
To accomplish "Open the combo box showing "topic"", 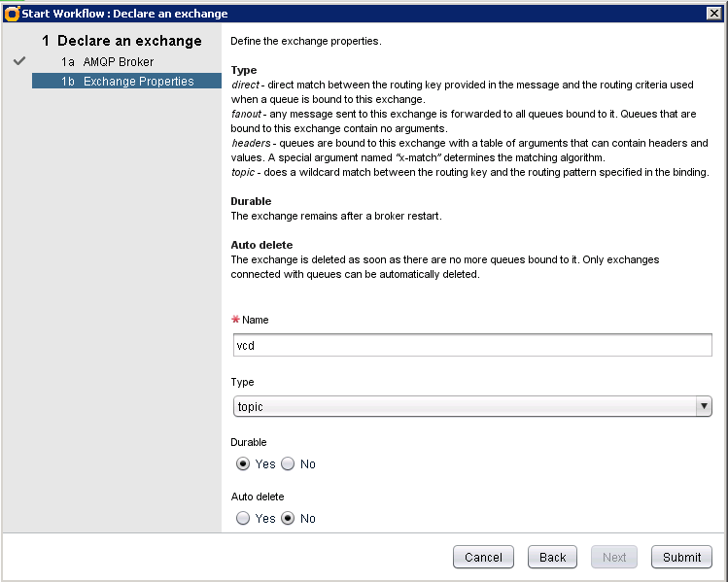I will [x=465, y=407].
